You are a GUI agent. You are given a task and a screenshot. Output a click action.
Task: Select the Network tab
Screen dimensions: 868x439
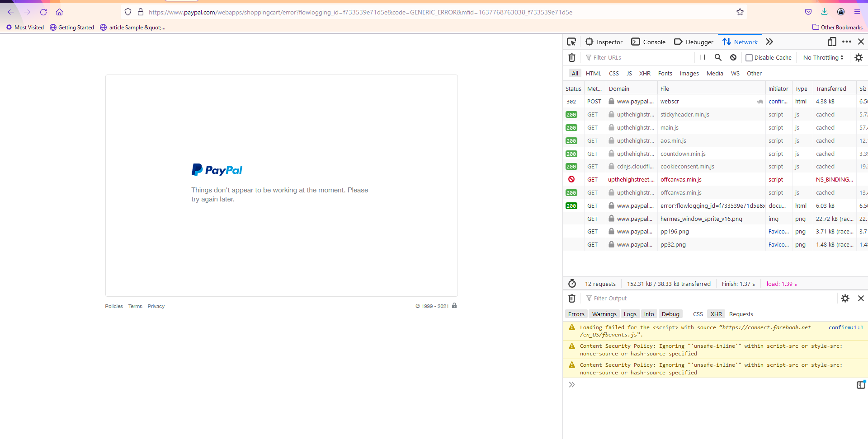pyautogui.click(x=740, y=42)
